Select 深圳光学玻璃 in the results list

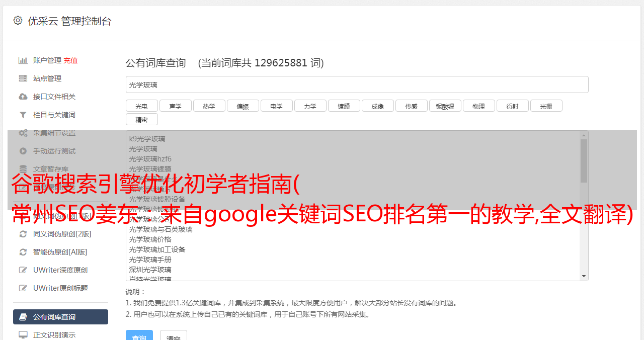pos(150,270)
